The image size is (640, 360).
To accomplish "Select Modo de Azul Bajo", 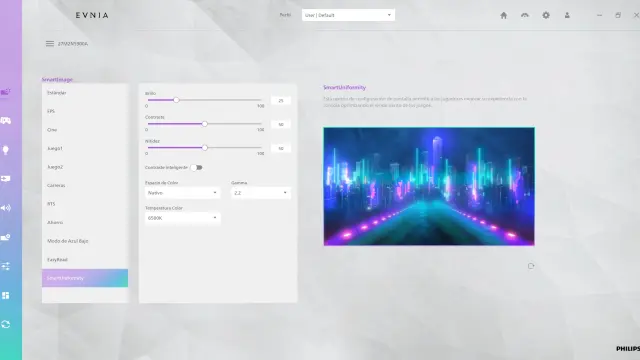I will point(85,241).
